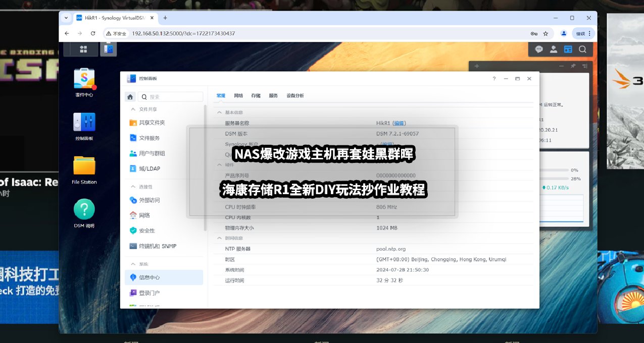The height and width of the screenshot is (343, 644).
Task: Toggle the widgets panel icon
Action: [568, 49]
